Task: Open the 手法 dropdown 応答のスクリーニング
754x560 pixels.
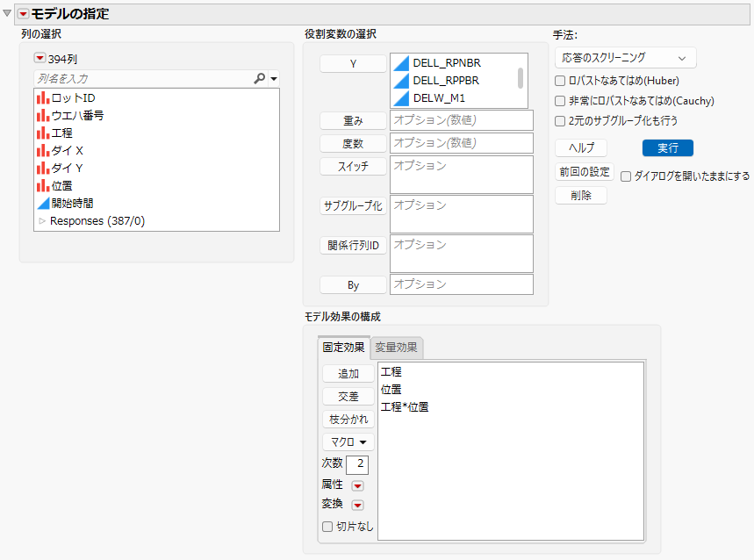Action: (625, 58)
